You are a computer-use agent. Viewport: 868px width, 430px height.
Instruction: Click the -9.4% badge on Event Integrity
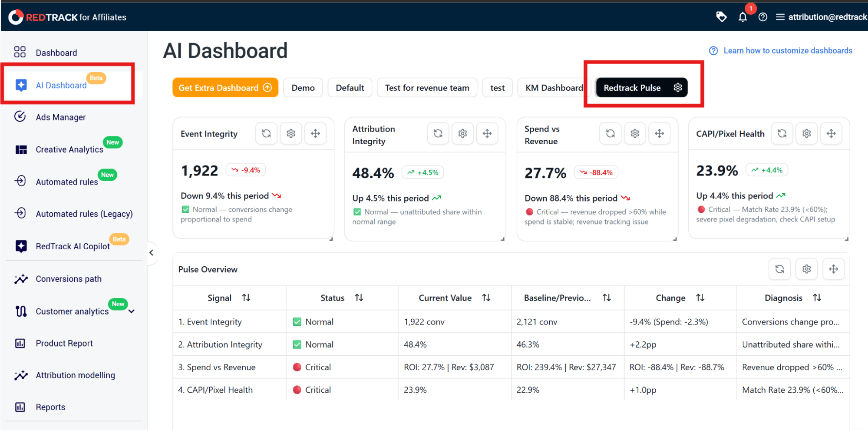coord(246,170)
